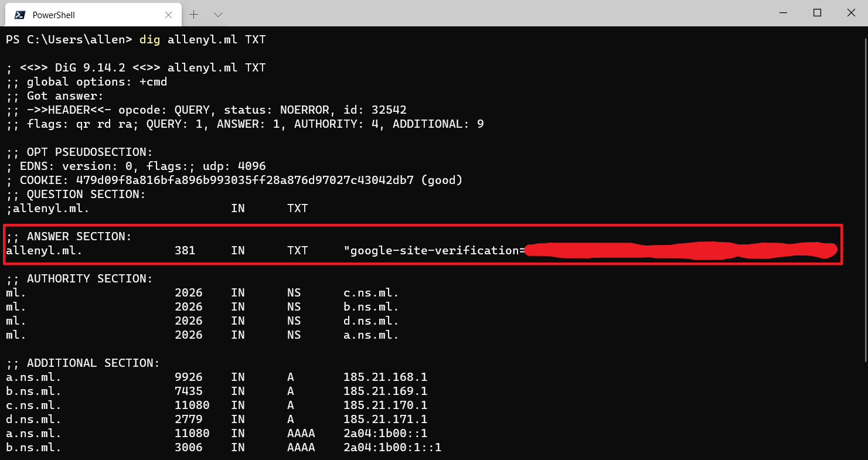Select the PowerShell tab title
Image resolution: width=868 pixels, height=460 pixels.
(53, 15)
